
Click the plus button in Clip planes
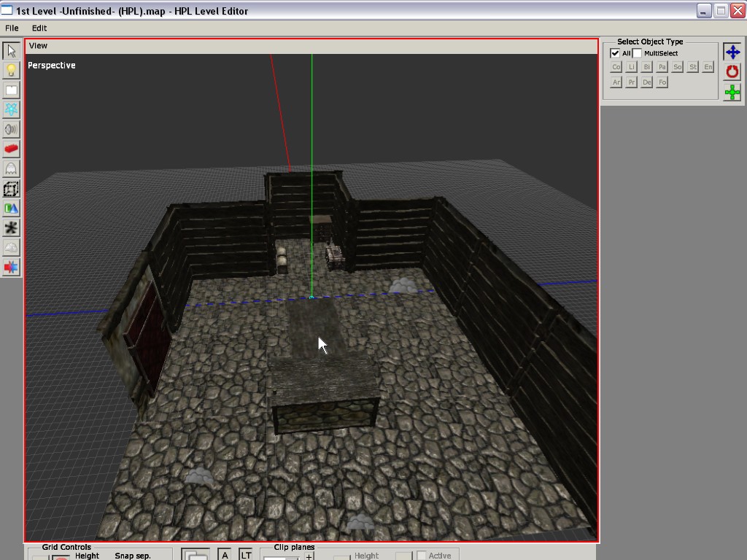tap(309, 556)
